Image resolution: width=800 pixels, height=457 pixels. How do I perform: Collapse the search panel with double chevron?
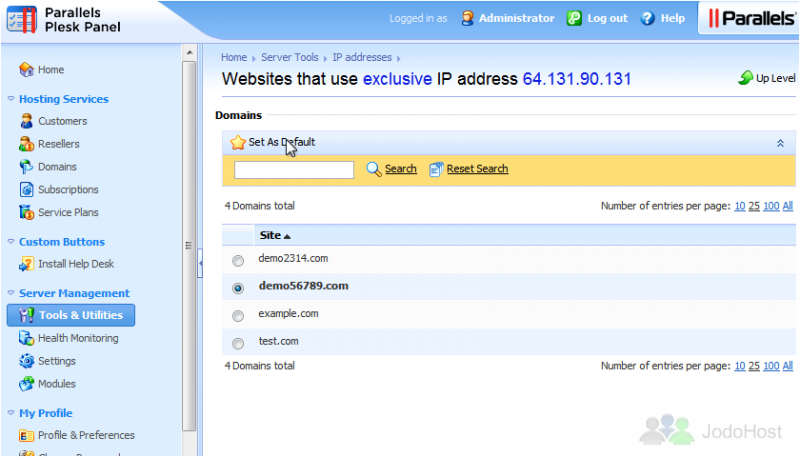coord(780,143)
